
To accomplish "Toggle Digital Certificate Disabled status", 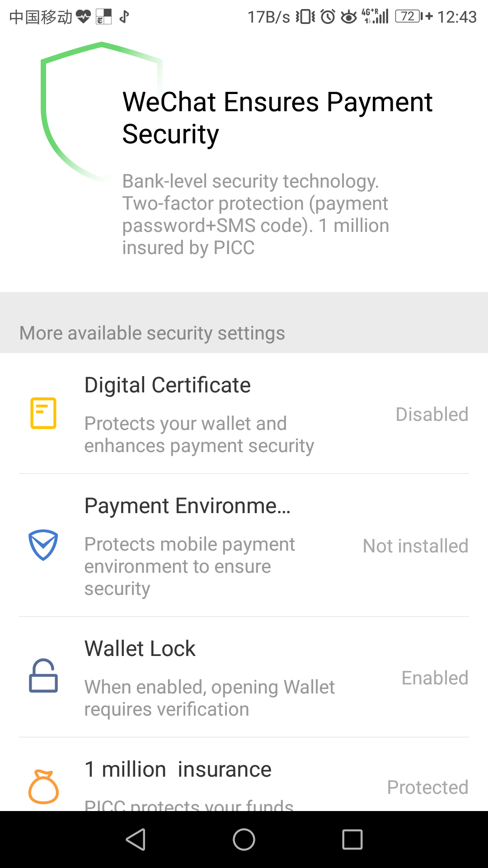I will point(432,415).
